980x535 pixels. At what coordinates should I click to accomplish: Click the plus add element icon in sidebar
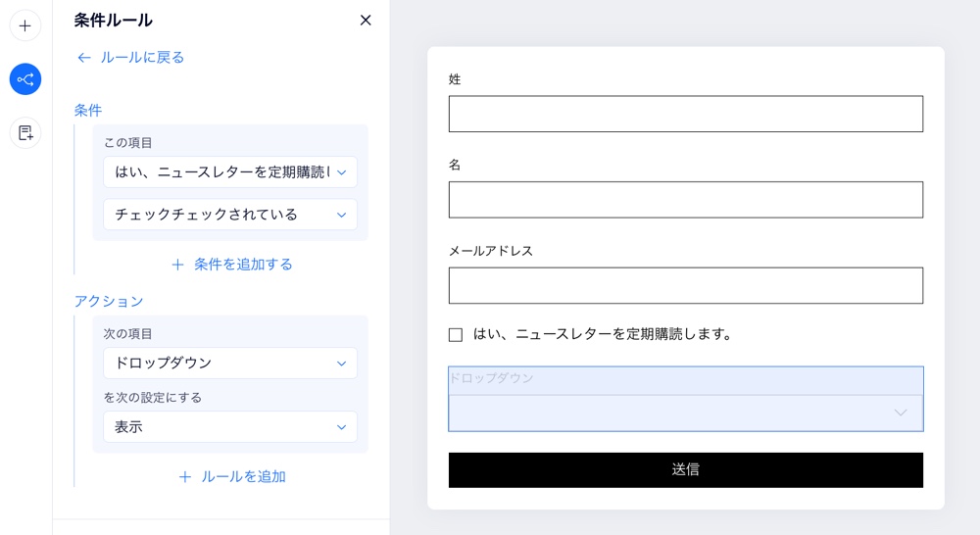pos(25,25)
